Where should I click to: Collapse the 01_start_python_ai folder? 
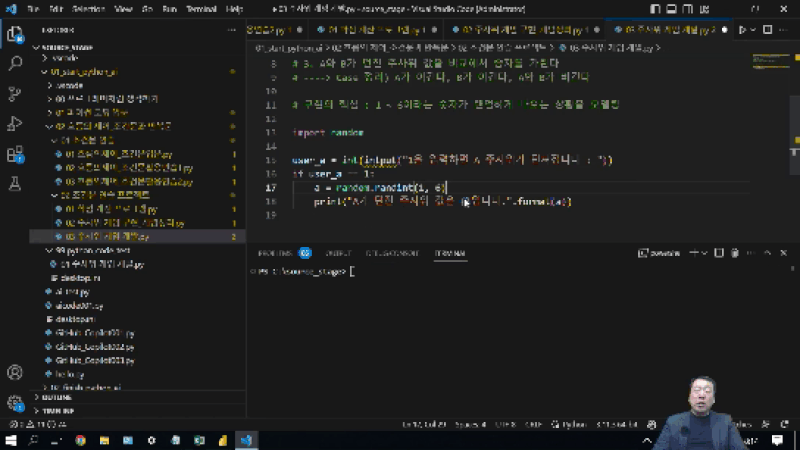tap(84, 72)
